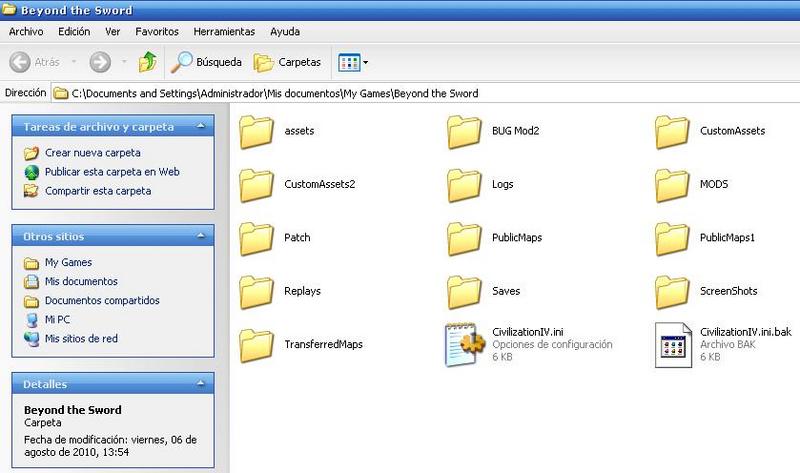
Task: Collapse the Detalles panel
Action: tap(201, 384)
